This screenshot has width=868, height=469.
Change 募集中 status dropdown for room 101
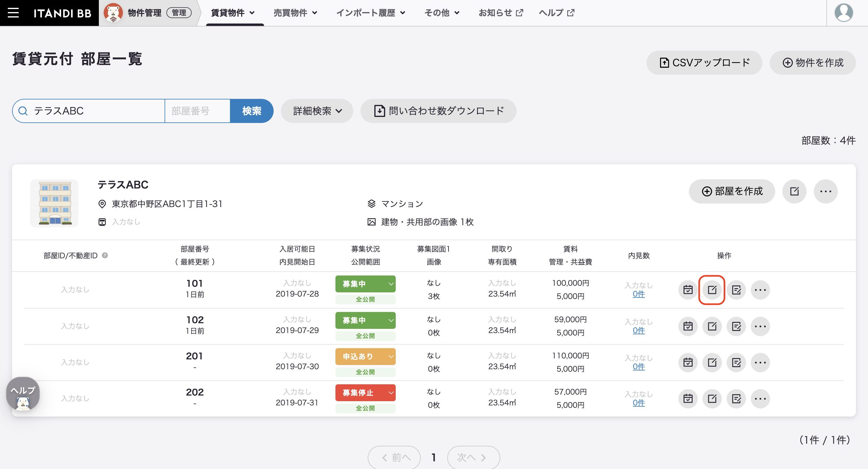click(x=365, y=284)
